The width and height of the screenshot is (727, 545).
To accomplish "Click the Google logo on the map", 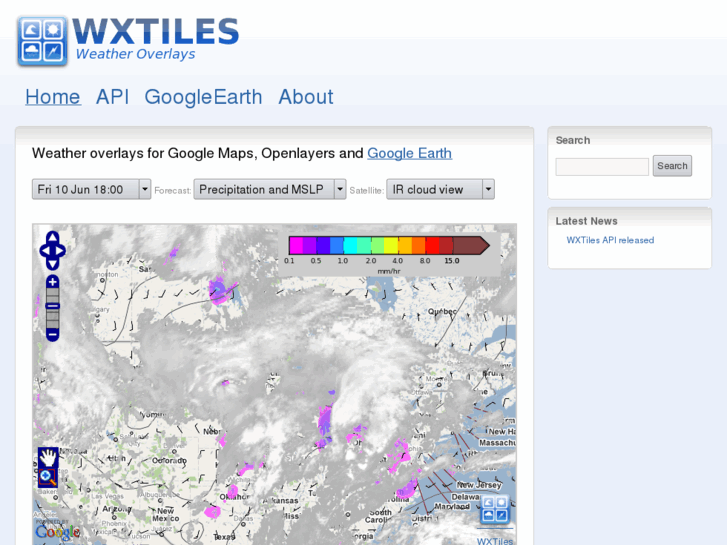I will coord(57,532).
